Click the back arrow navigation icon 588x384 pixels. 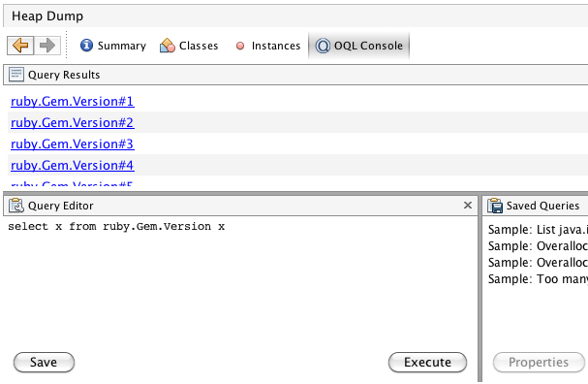[20, 46]
